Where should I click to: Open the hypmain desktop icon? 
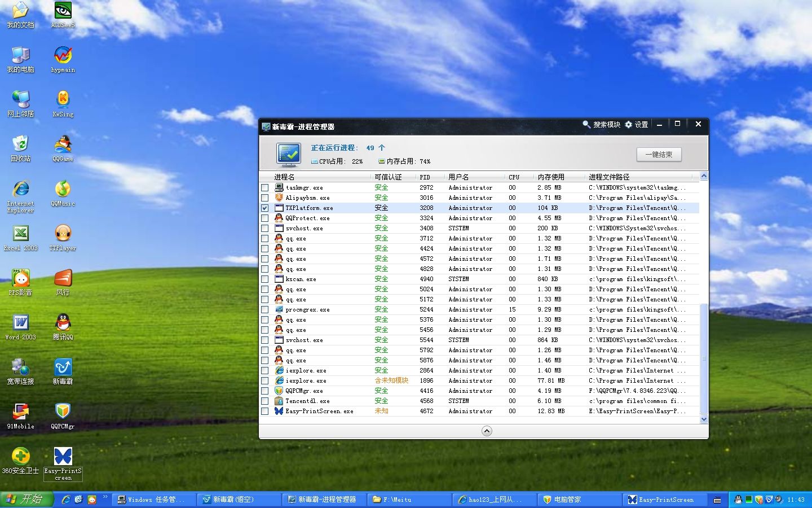point(63,60)
